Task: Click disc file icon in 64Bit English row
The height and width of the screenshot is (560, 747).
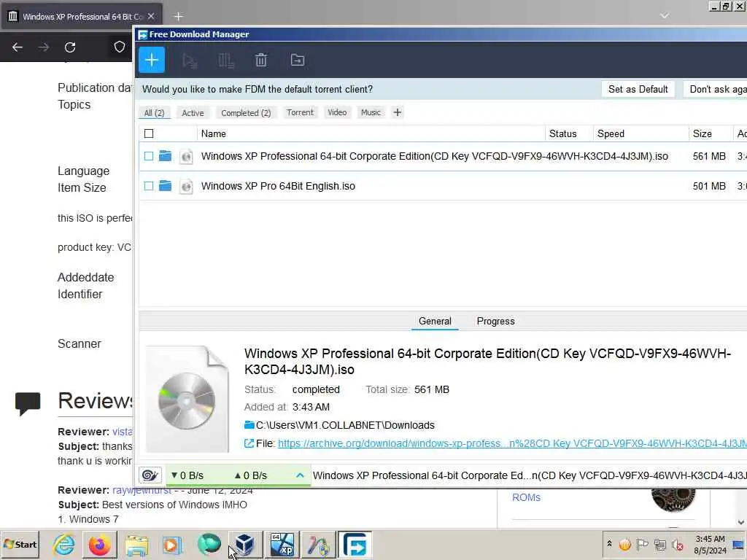Action: pyautogui.click(x=186, y=186)
